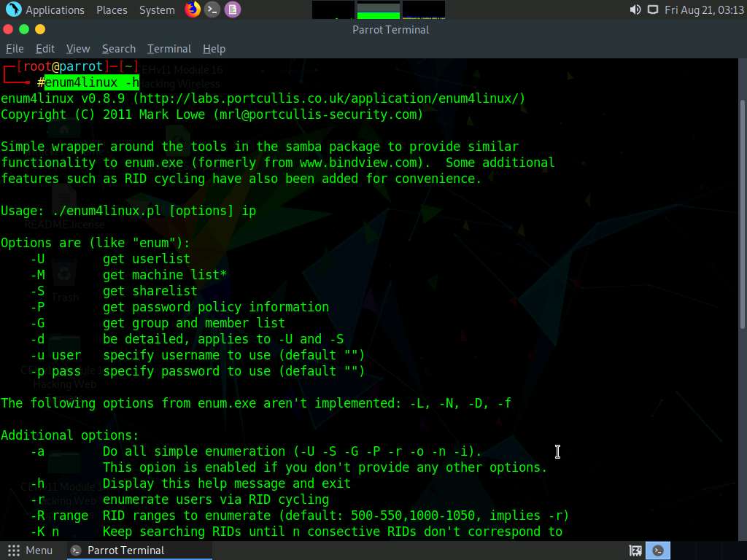Open the Search menu in the terminal
The height and width of the screenshot is (560, 747).
(x=119, y=49)
